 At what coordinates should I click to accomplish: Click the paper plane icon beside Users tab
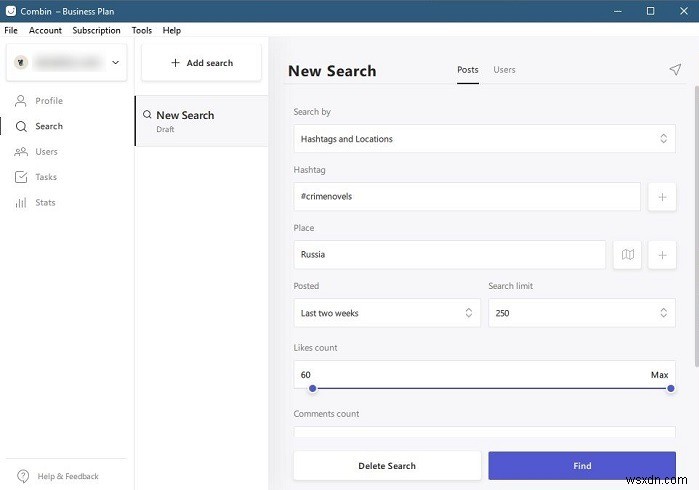(x=675, y=70)
